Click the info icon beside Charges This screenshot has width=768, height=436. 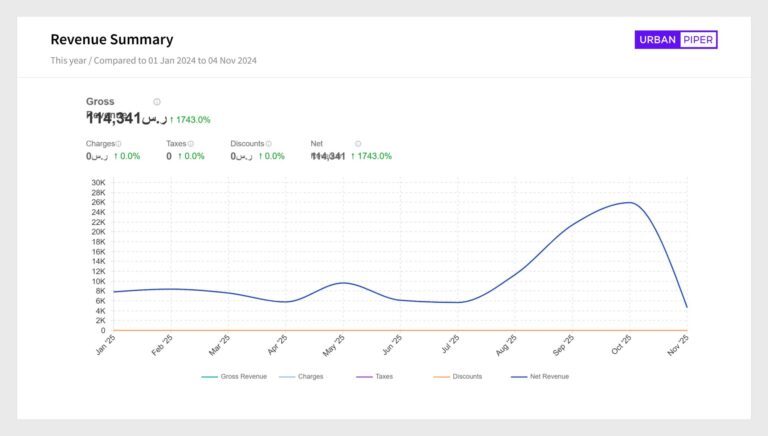click(118, 144)
